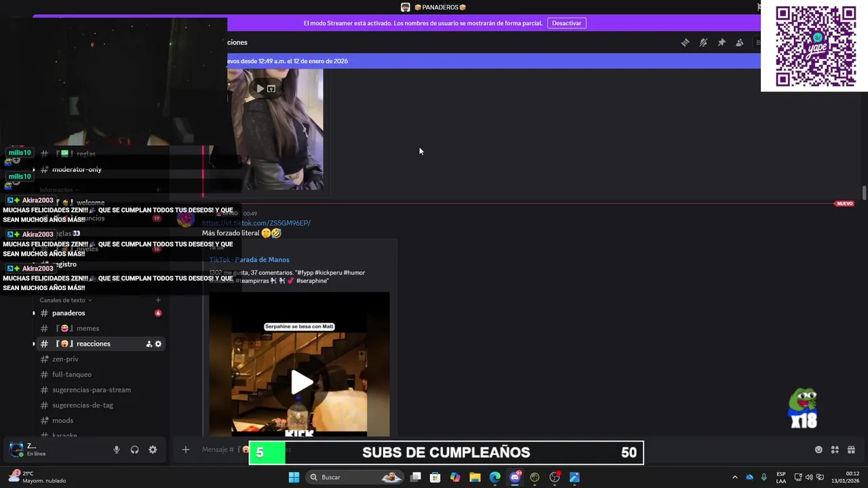Viewport: 868px width, 488px height.
Task: Open the Windows Start menu
Action: point(294,477)
